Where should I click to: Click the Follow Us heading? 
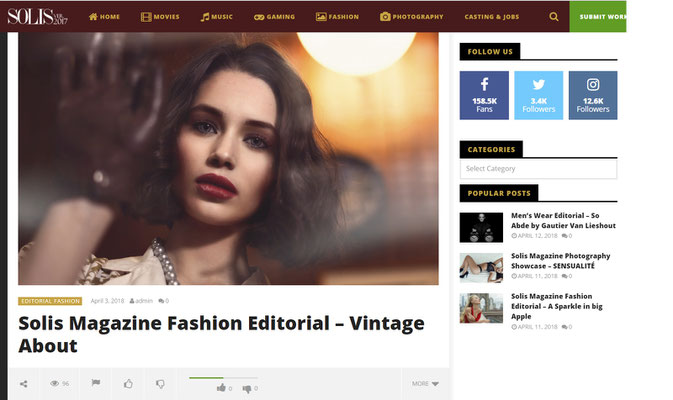point(490,52)
